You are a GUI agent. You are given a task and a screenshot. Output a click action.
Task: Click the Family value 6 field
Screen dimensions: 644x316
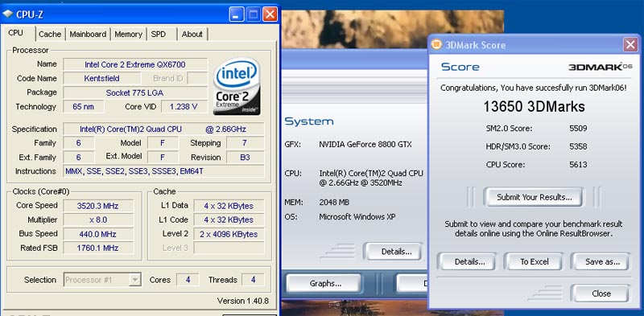point(78,143)
